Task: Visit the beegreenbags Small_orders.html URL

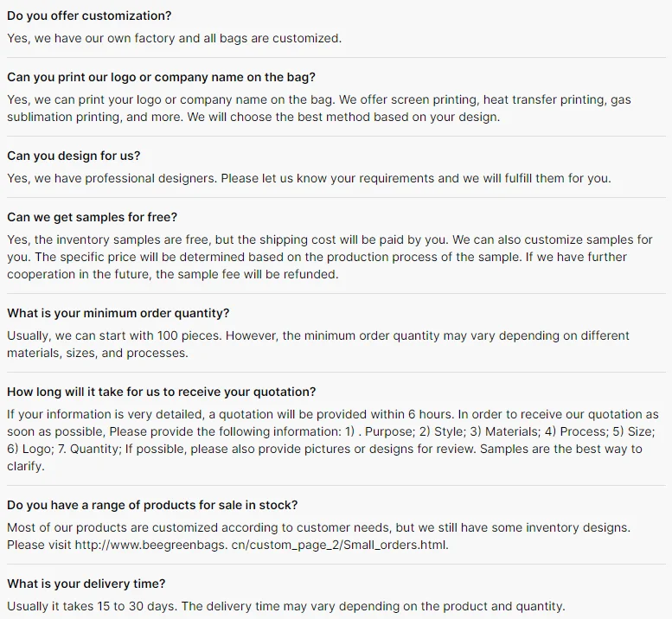Action: tap(261, 545)
